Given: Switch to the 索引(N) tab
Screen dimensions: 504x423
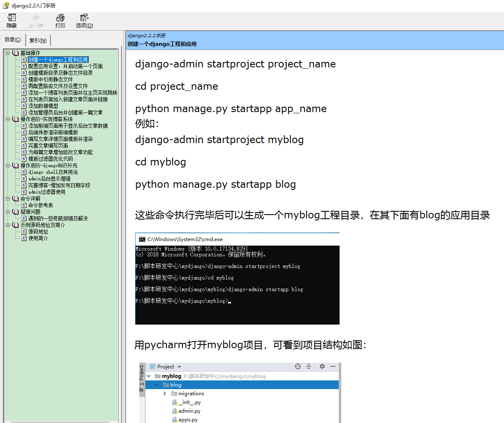Looking at the screenshot, I should tap(38, 40).
